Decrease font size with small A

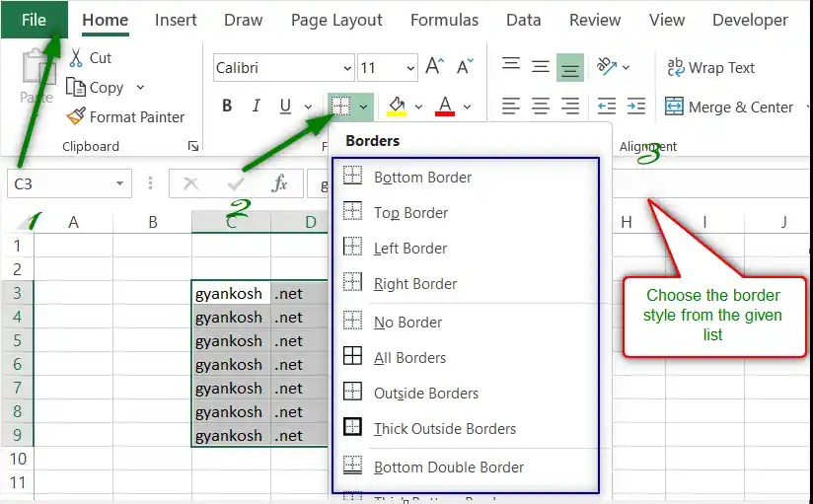coord(465,66)
